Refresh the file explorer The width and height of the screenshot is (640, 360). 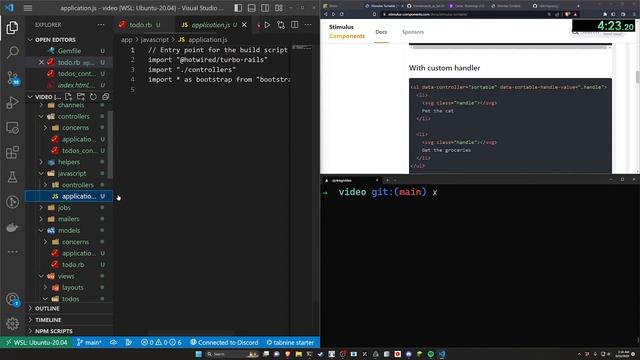[x=93, y=97]
